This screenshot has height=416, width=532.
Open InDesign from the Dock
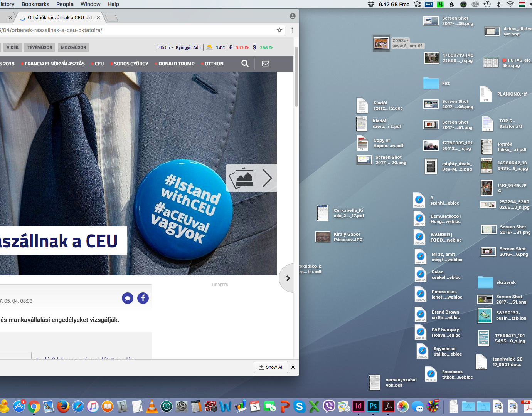(358, 406)
